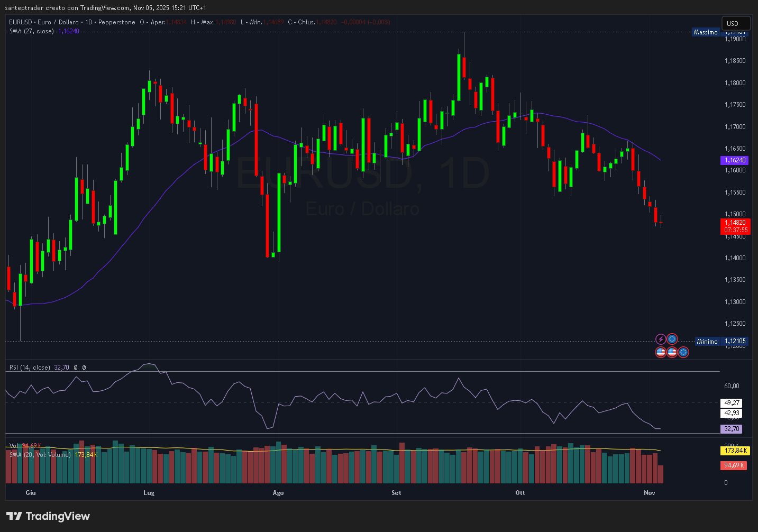The image size is (758, 532).
Task: Click the TradingView logo at bottom left
Action: 48,516
